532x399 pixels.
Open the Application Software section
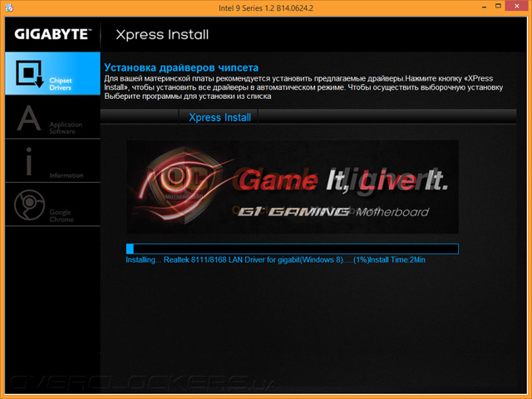pyautogui.click(x=52, y=117)
